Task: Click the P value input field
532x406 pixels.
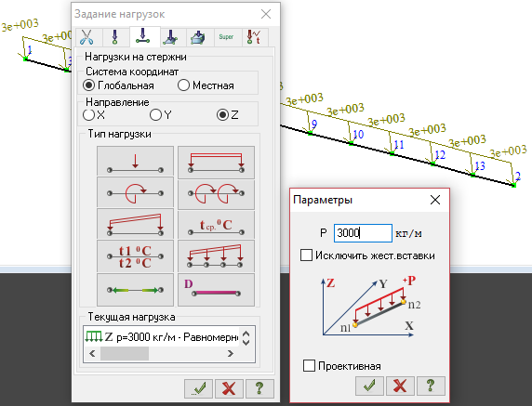Action: (x=363, y=233)
